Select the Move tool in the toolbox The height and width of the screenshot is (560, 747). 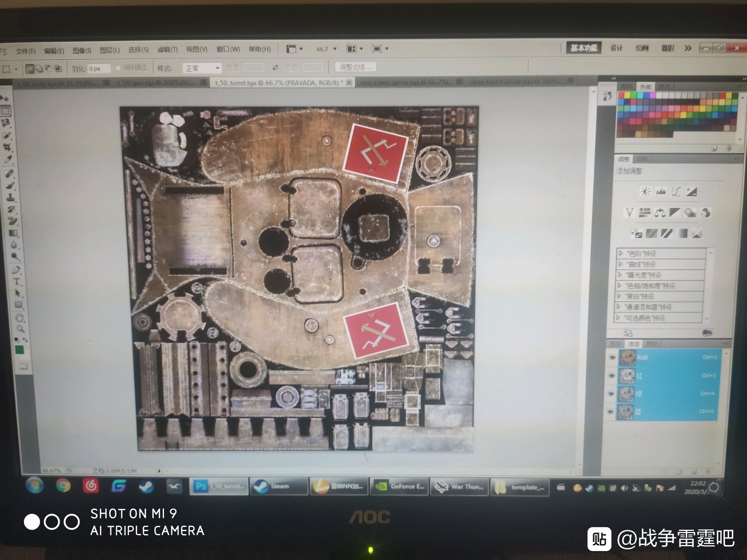(5, 99)
